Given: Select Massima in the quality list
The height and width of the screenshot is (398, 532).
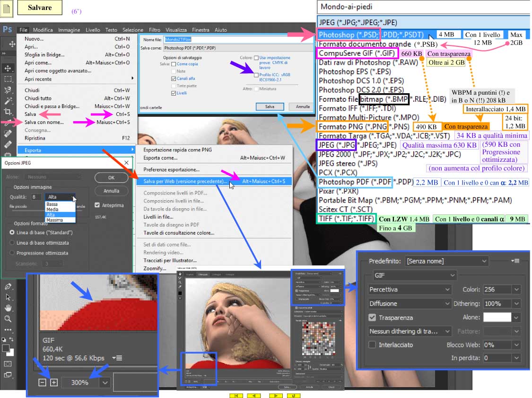Looking at the screenshot, I should pos(61,220).
